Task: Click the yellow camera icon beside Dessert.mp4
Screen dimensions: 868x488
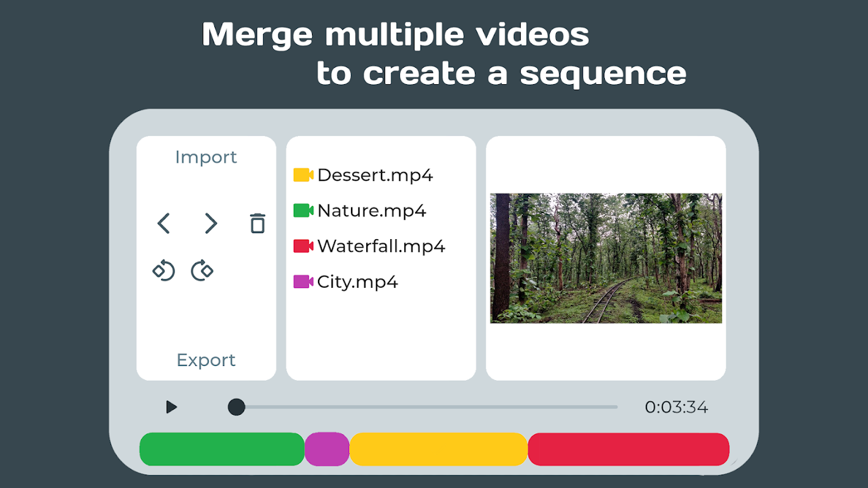Action: (x=303, y=175)
